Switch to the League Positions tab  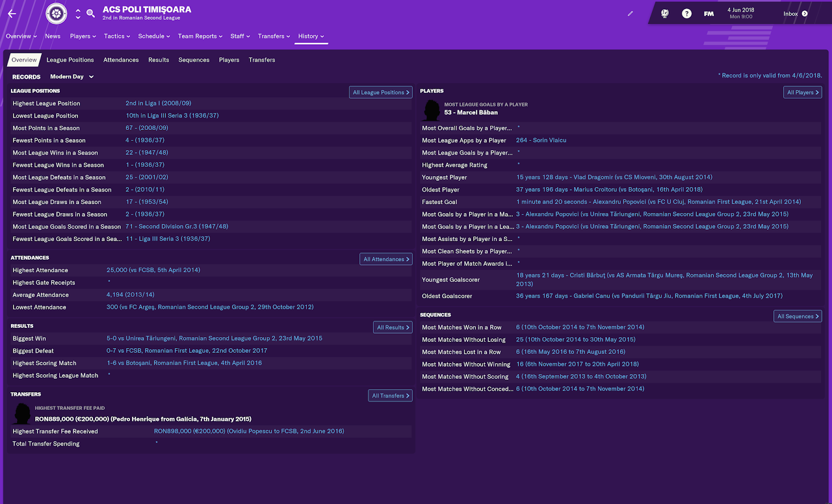tap(70, 60)
